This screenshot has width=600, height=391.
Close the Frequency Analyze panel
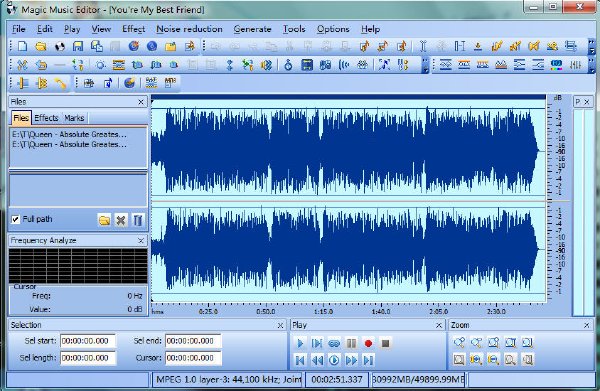[141, 240]
